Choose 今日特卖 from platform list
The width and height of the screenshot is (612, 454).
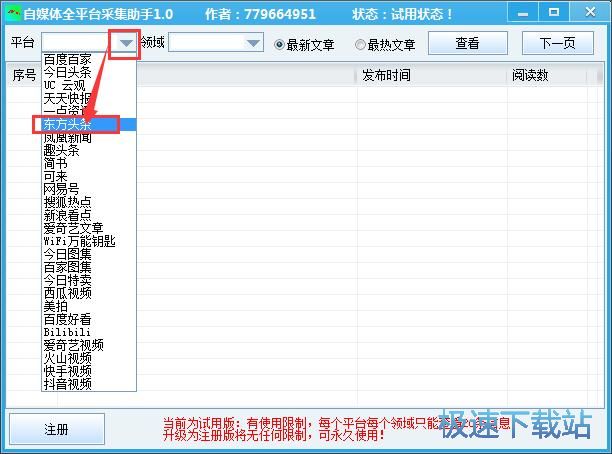pyautogui.click(x=89, y=280)
